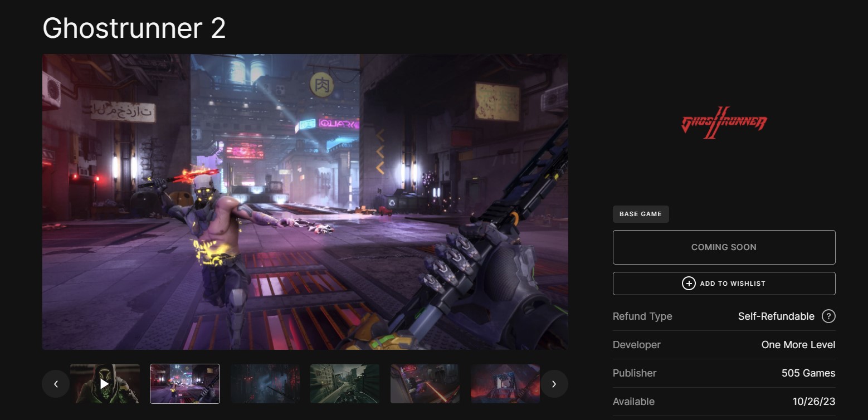Image resolution: width=868 pixels, height=420 pixels.
Task: Open the One More Level developer link
Action: point(798,345)
